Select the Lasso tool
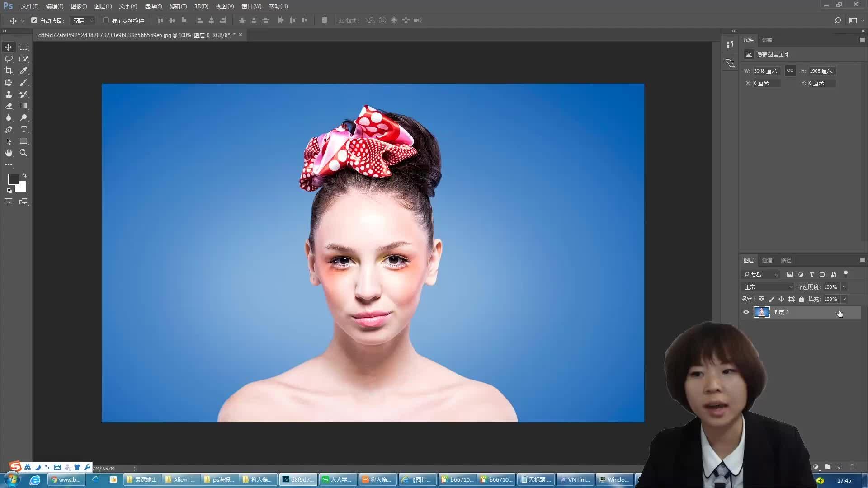The image size is (868, 488). tap(9, 59)
